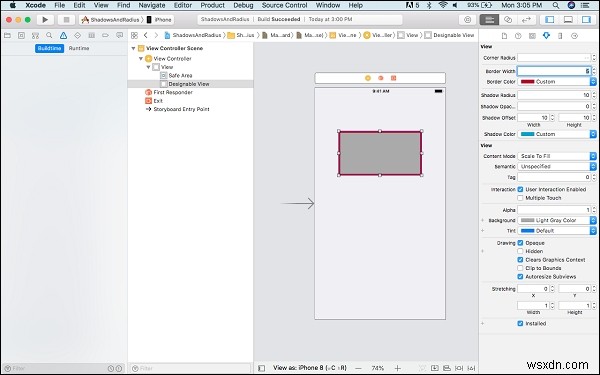This screenshot has height=375, width=600.
Task: Open the test navigator diamond icon
Action: pos(77,35)
